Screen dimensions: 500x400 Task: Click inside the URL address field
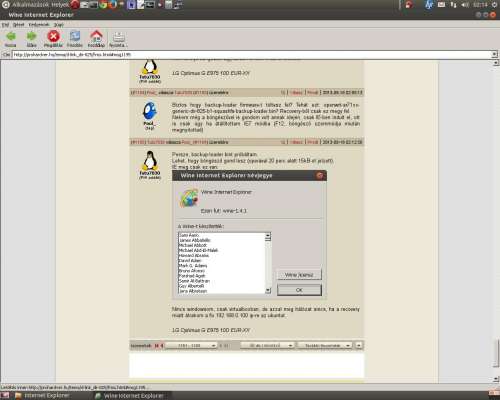[252, 54]
